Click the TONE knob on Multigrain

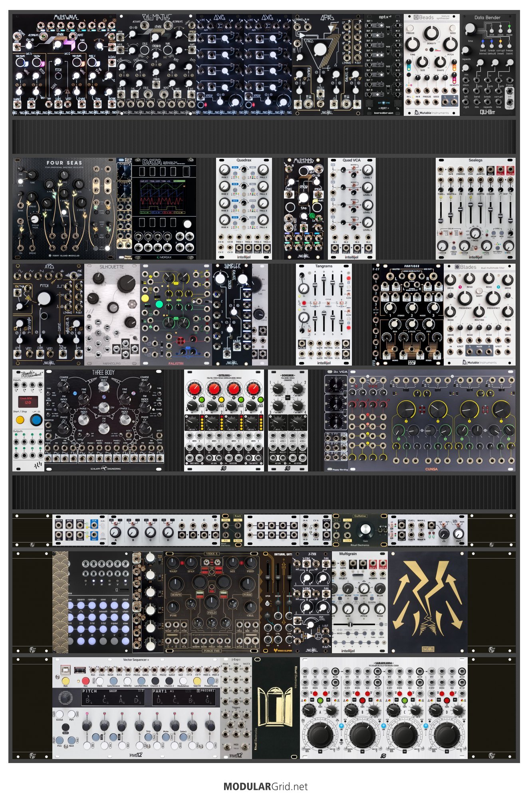[380, 609]
